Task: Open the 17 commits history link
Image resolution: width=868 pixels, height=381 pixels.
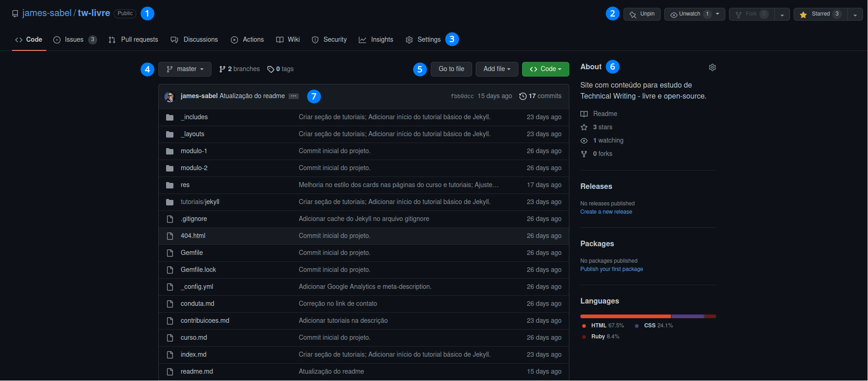Action: pyautogui.click(x=540, y=96)
